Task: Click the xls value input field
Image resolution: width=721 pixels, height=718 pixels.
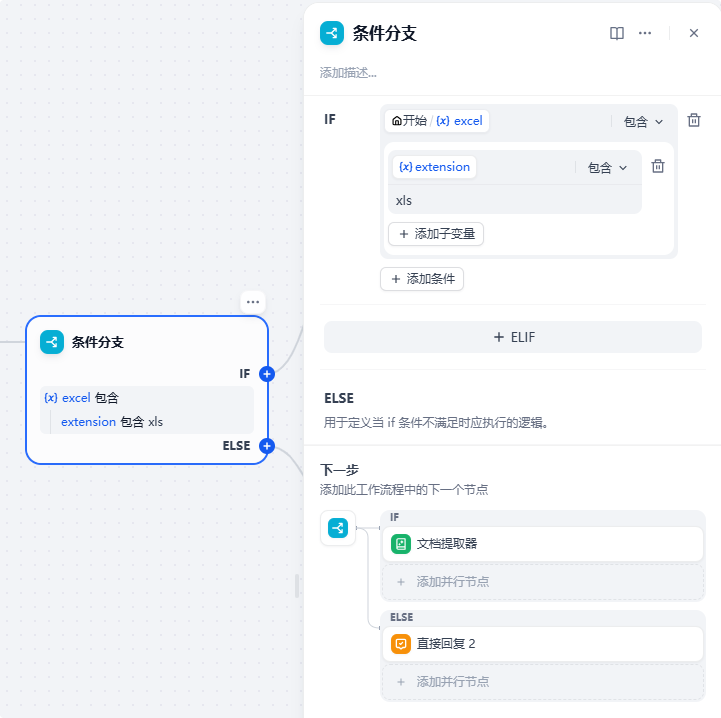Action: (515, 200)
